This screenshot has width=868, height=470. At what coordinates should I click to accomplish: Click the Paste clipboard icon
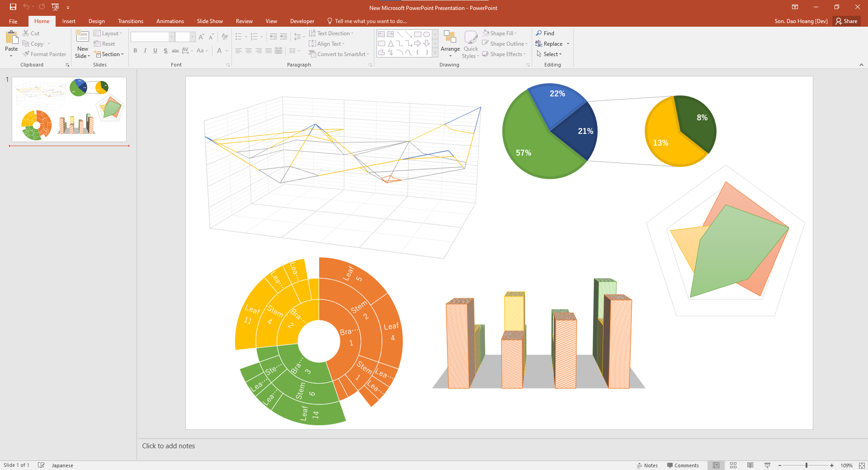pos(11,38)
